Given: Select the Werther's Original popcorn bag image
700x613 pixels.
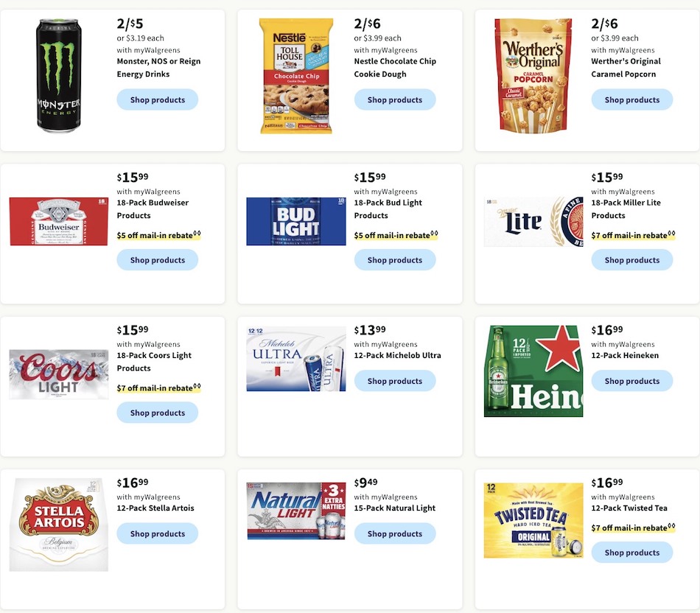Looking at the screenshot, I should tap(533, 76).
